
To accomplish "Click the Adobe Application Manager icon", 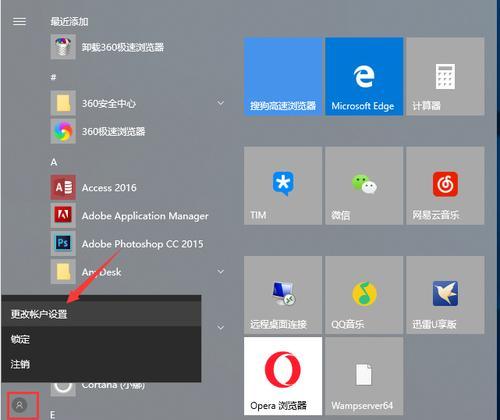I will coord(63,215).
